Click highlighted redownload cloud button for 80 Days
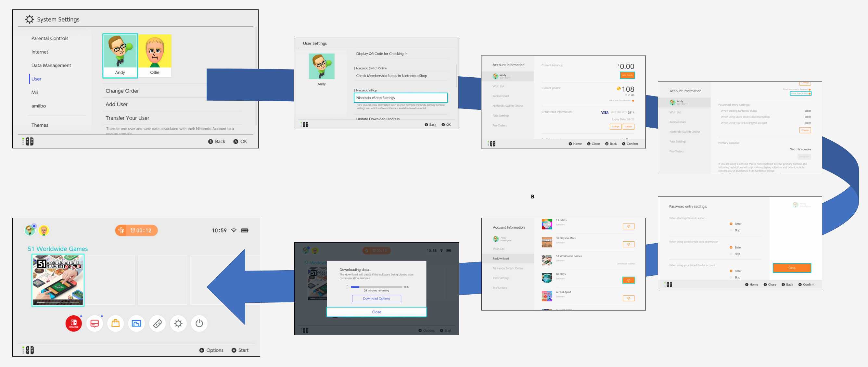 [x=629, y=280]
